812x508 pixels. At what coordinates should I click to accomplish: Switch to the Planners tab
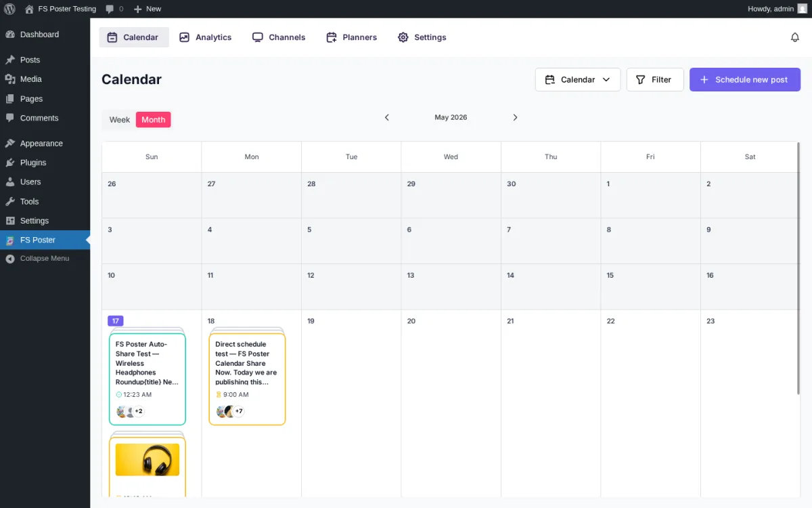(x=351, y=37)
